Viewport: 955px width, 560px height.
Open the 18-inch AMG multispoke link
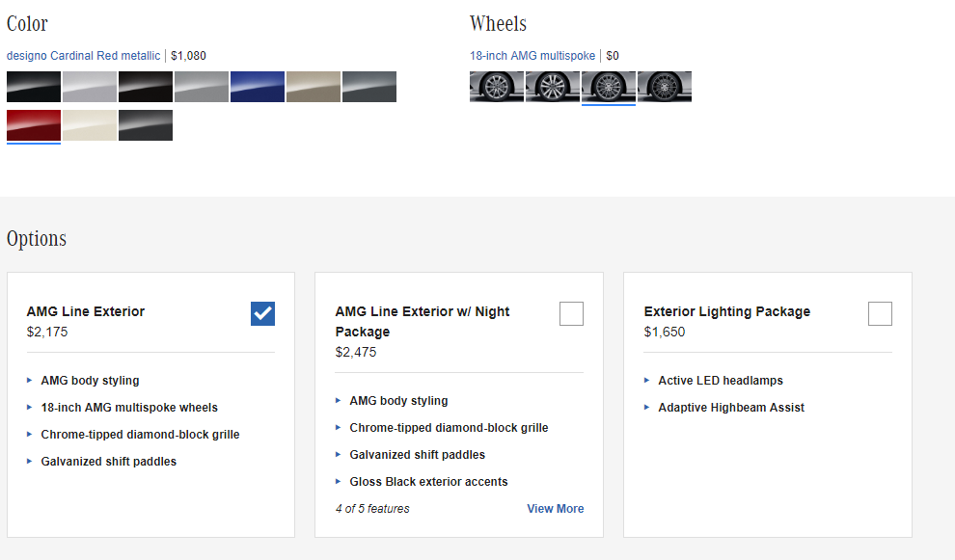click(532, 55)
